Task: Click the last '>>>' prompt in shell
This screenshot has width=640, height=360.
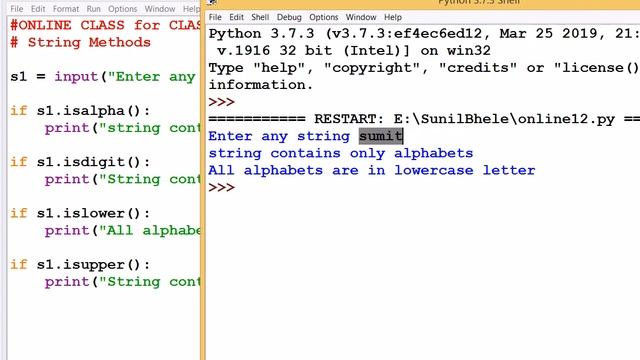Action: click(x=222, y=187)
